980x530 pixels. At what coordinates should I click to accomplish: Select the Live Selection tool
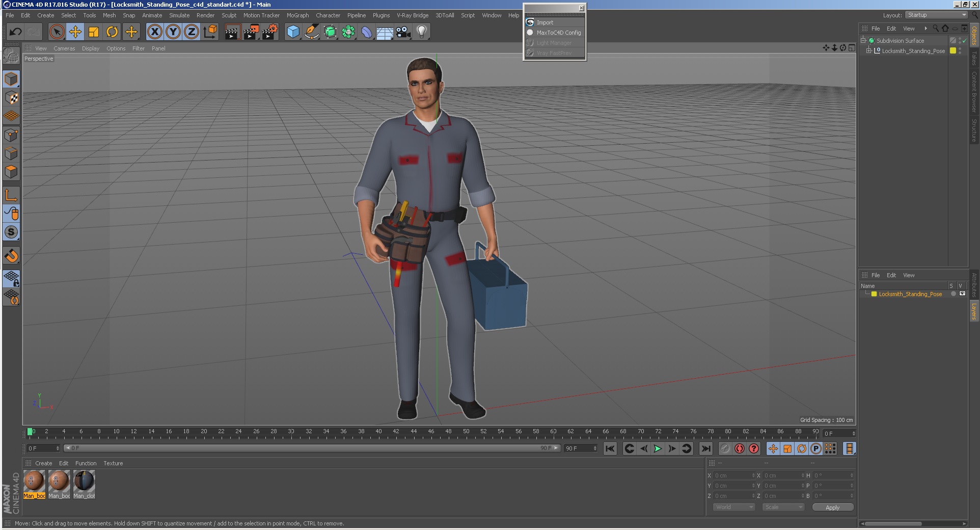57,32
